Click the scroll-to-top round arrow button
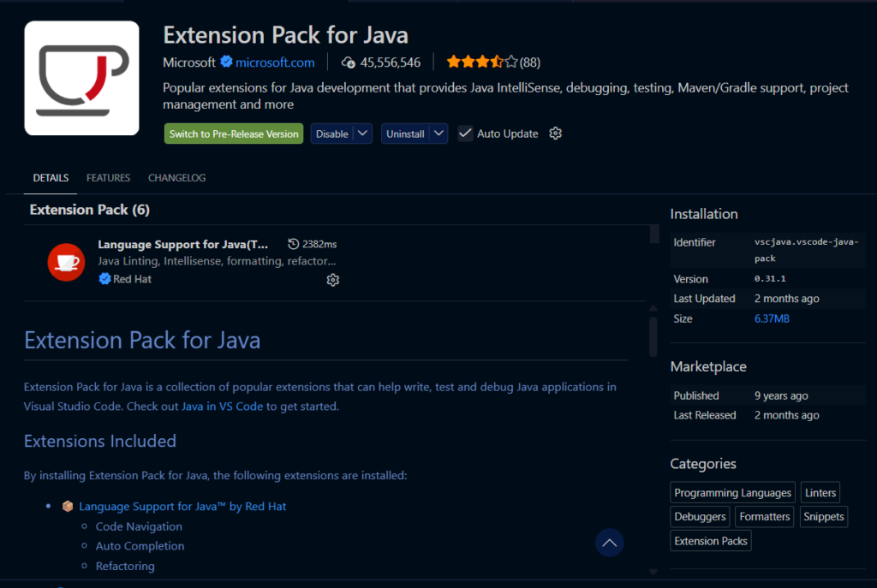This screenshot has width=877, height=588. click(x=609, y=543)
